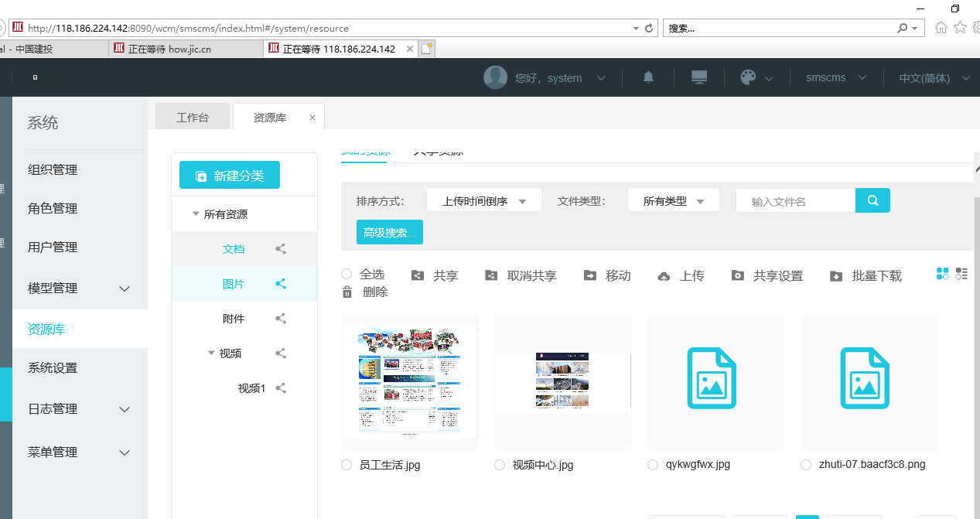980x519 pixels.
Task: Open the monitor display icon in header
Action: pyautogui.click(x=699, y=77)
